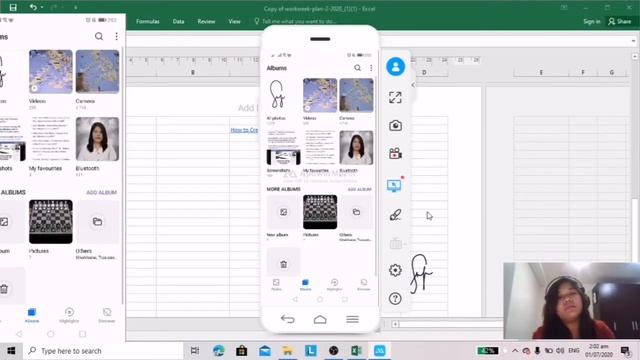The image size is (640, 360).
Task: Open Bluetooth portrait album in left gallery window
Action: coord(97,139)
